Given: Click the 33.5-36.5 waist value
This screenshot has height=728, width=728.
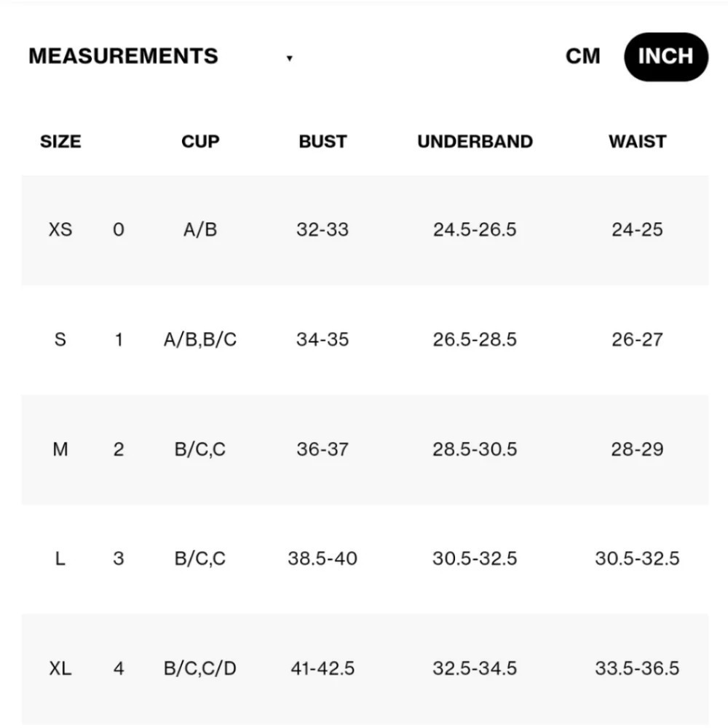Looking at the screenshot, I should [638, 668].
